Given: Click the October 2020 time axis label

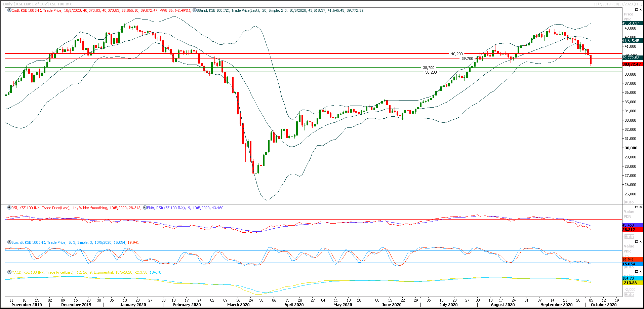Looking at the screenshot, I should (x=604, y=305).
